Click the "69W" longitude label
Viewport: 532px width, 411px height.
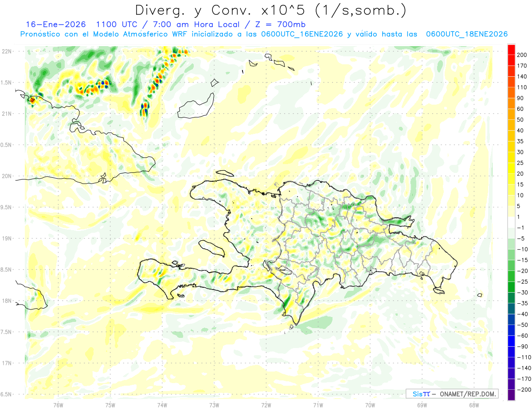(x=422, y=405)
